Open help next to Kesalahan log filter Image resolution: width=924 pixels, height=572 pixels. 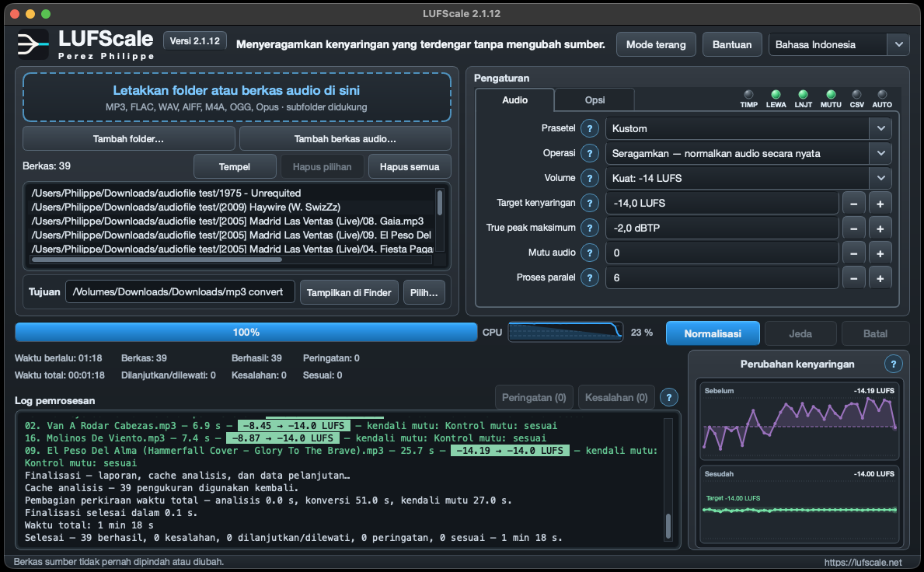(x=669, y=398)
